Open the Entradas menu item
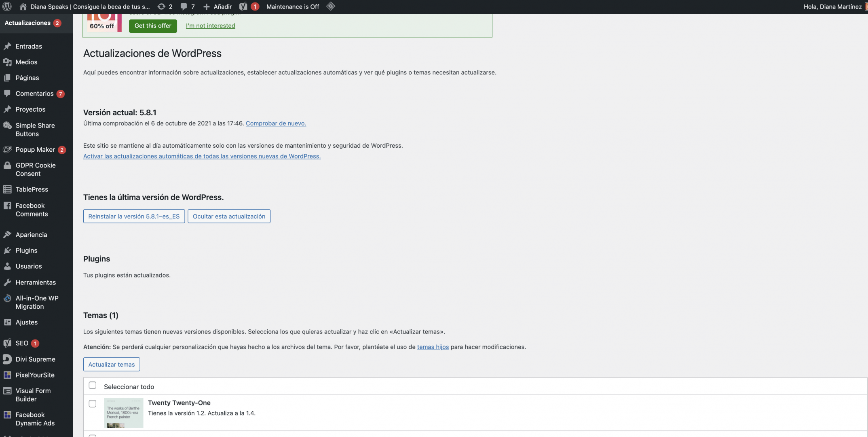The width and height of the screenshot is (868, 437). (29, 46)
